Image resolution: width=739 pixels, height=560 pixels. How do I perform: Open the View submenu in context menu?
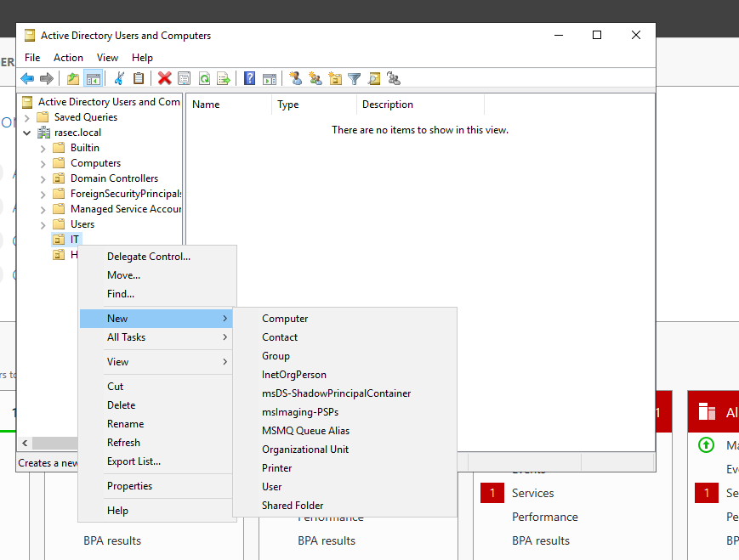coord(156,362)
